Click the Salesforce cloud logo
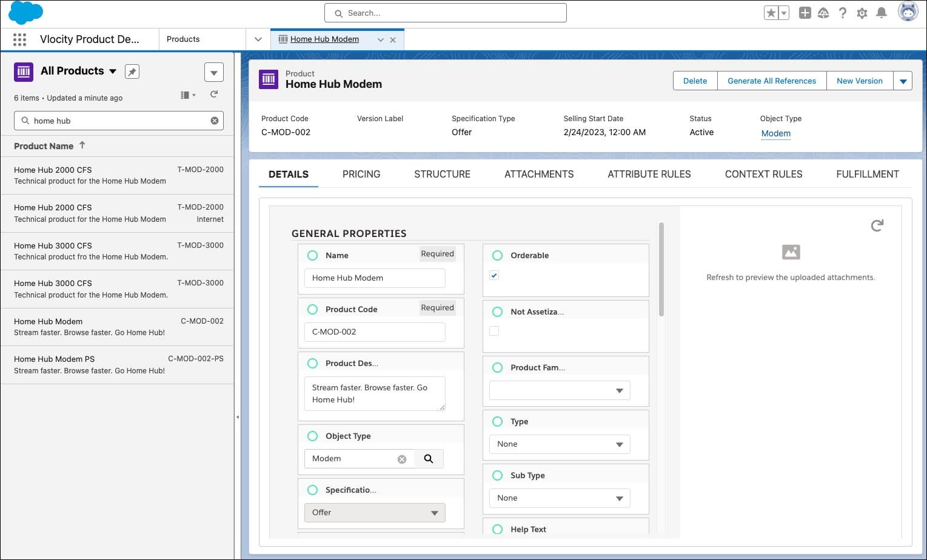 [x=25, y=13]
